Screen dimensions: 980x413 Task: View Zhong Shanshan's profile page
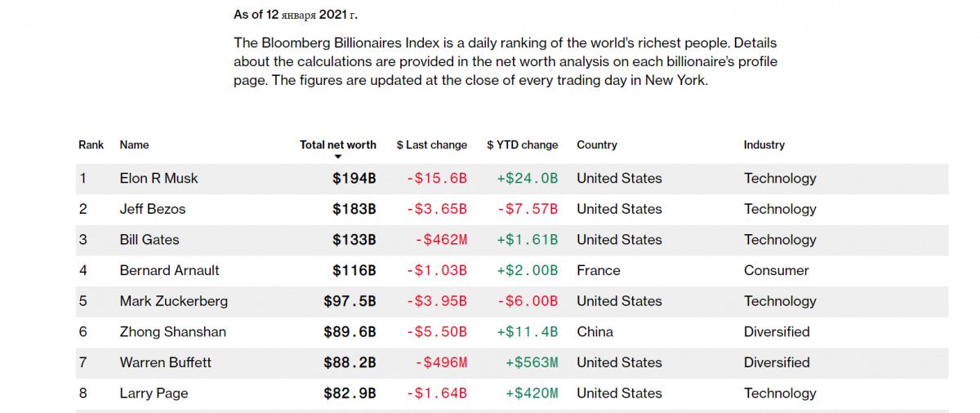[172, 332]
